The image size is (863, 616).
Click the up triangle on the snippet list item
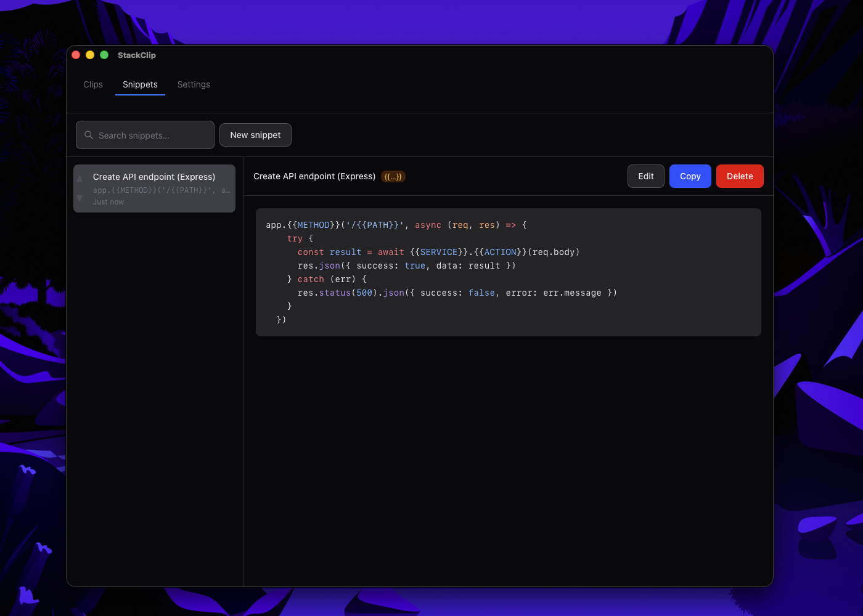click(x=80, y=178)
